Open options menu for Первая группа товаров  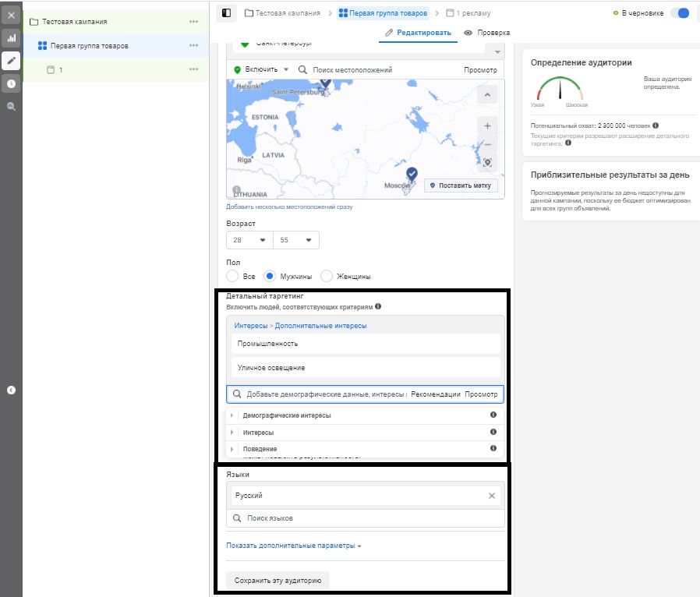coord(193,45)
